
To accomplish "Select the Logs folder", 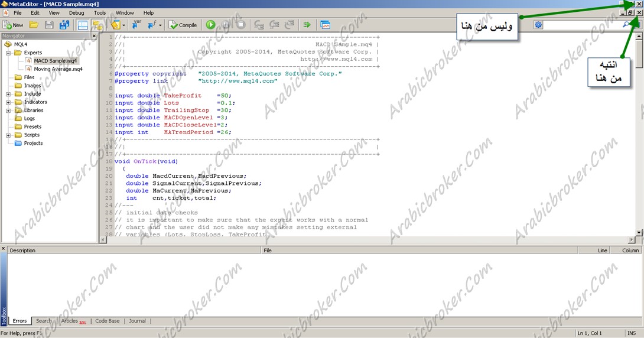I will pyautogui.click(x=30, y=118).
